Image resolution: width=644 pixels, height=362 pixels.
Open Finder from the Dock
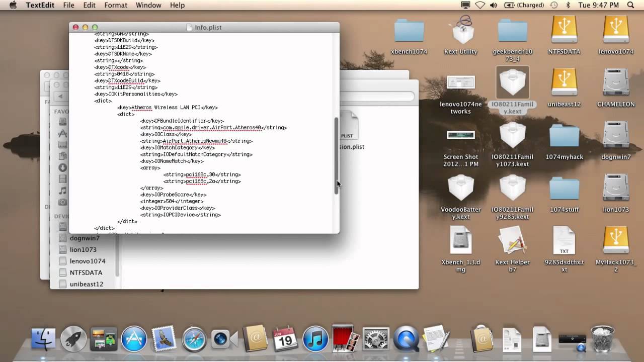click(43, 339)
